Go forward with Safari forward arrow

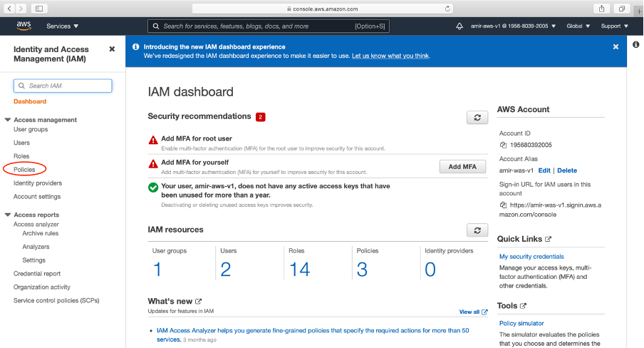21,9
